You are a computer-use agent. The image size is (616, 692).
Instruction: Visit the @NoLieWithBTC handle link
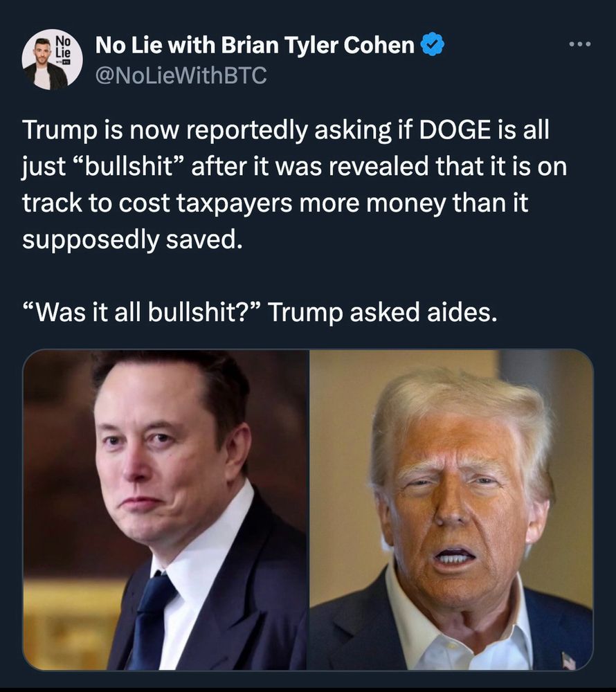click(181, 75)
